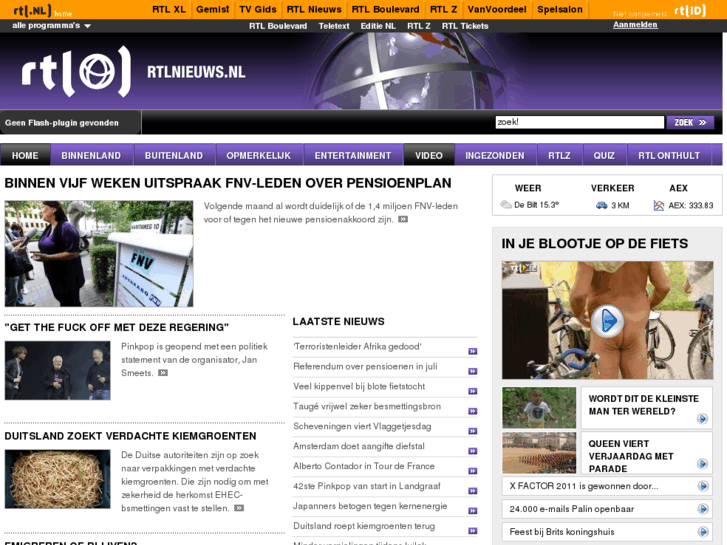The width and height of the screenshot is (727, 545).
Task: Open RTL XL in top orange bar
Action: point(169,9)
